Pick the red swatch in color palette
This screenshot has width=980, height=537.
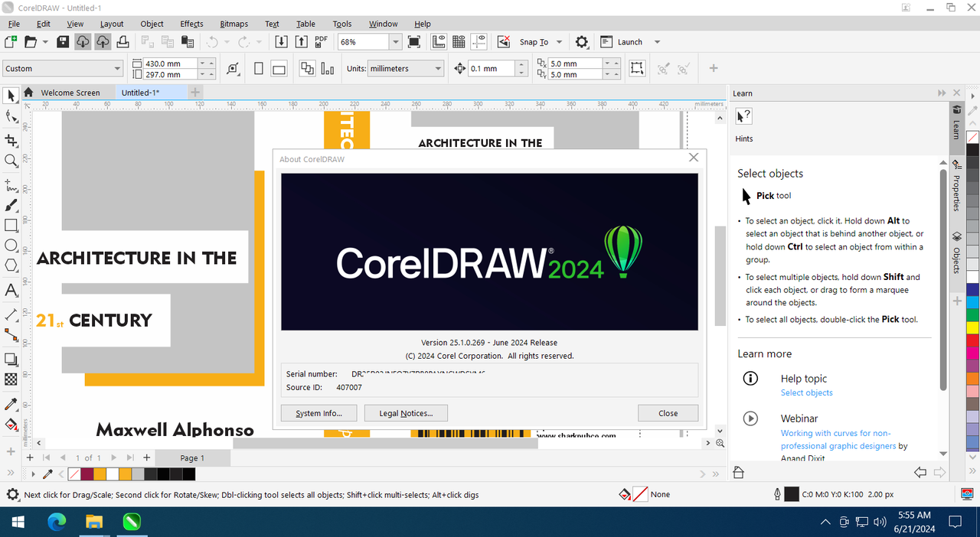click(972, 340)
